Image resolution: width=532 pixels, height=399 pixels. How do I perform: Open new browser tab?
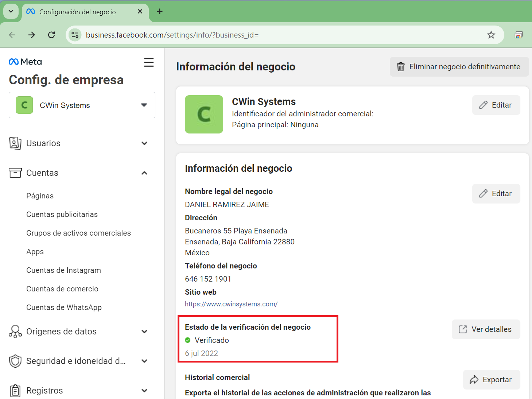pos(160,12)
